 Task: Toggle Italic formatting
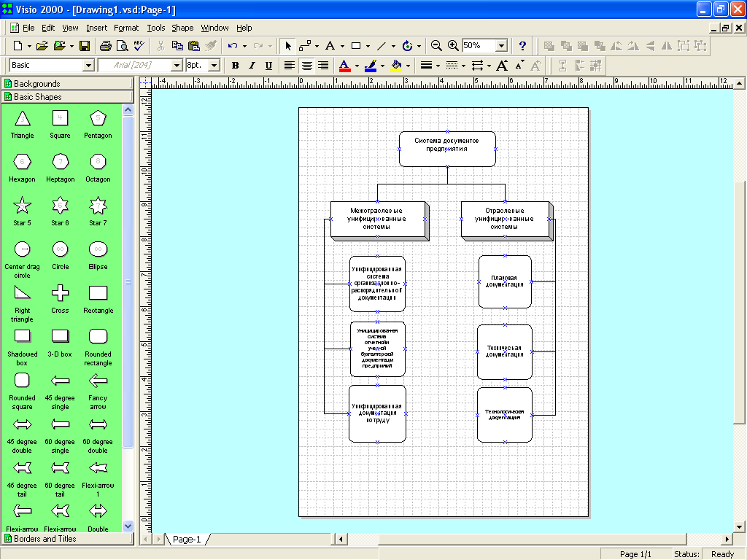252,65
